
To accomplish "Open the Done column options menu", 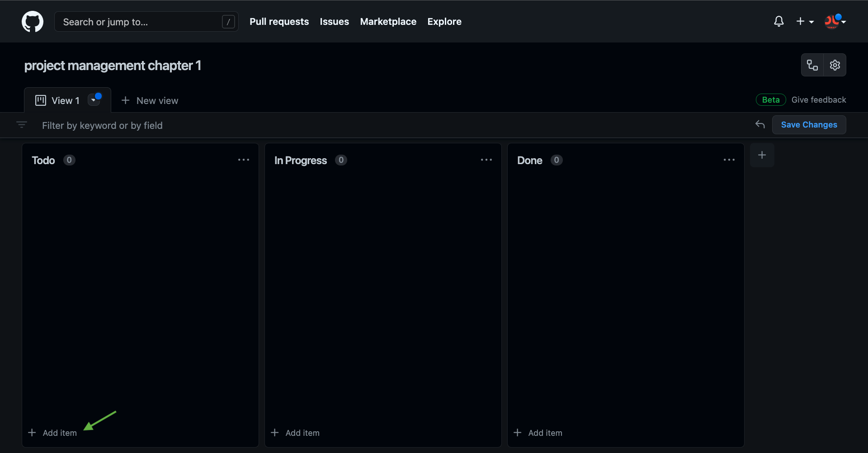I will pyautogui.click(x=729, y=160).
